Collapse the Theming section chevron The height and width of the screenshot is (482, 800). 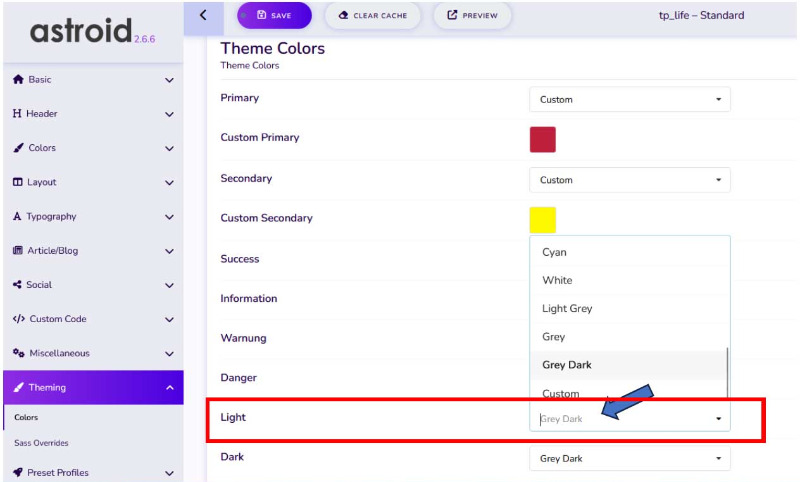pos(169,388)
